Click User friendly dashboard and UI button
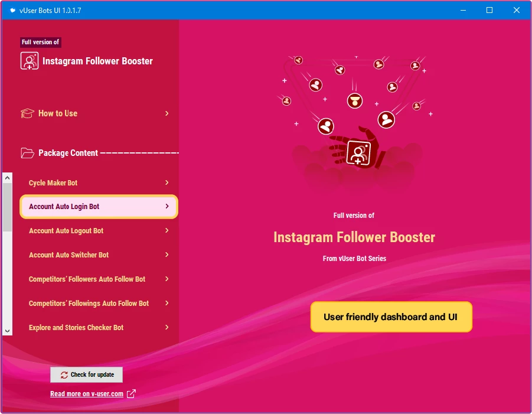The width and height of the screenshot is (532, 414). pos(391,317)
